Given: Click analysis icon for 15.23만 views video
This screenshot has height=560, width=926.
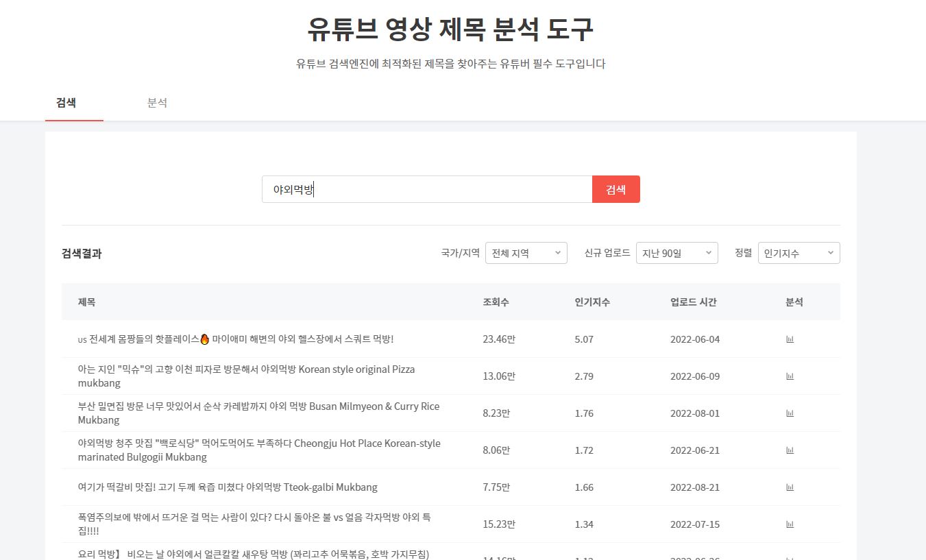Looking at the screenshot, I should click(790, 524).
